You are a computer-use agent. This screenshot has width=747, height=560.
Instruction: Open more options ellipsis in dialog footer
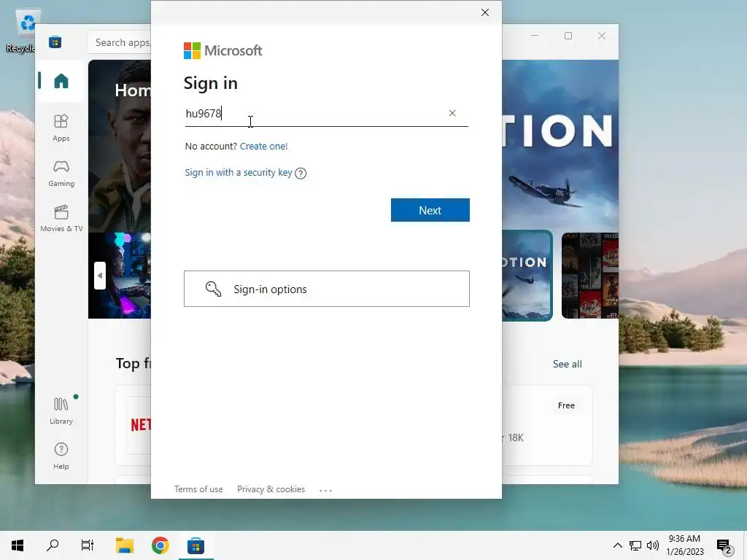click(325, 490)
